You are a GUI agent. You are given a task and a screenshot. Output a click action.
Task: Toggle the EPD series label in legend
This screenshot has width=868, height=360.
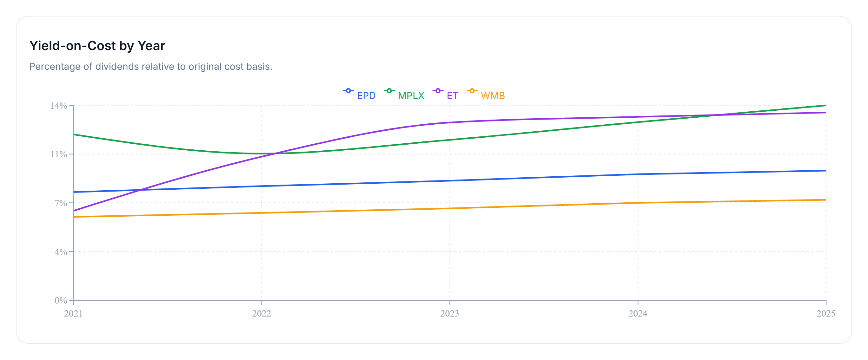[x=366, y=96]
